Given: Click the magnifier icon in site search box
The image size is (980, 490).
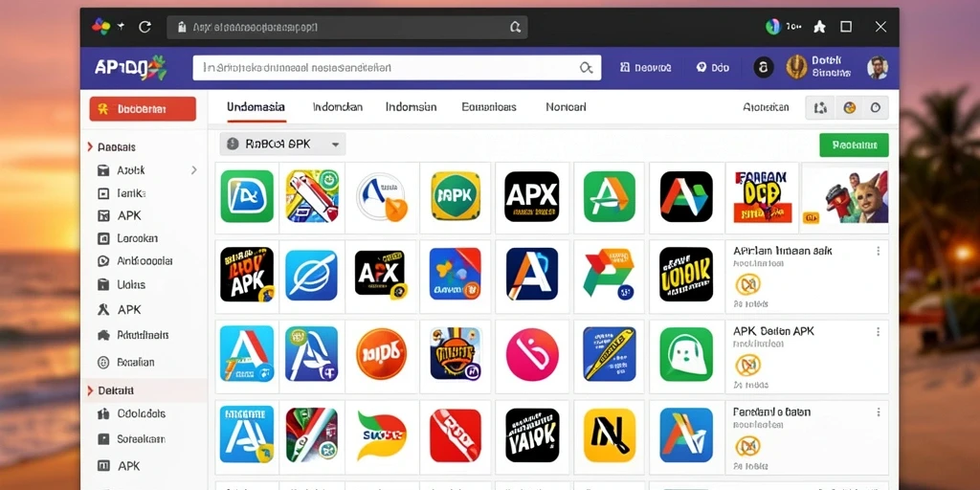Looking at the screenshot, I should click(586, 68).
